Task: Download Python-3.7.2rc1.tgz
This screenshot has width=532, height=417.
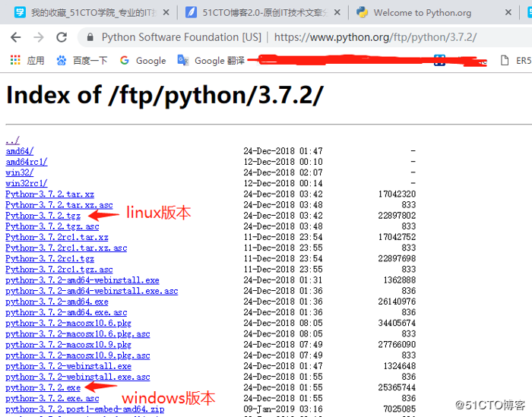Action: (50, 259)
